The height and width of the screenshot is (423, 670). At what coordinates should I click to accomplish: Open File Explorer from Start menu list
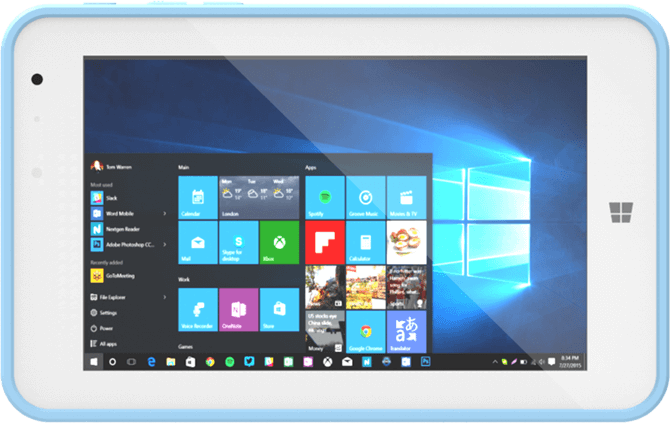coord(108,297)
